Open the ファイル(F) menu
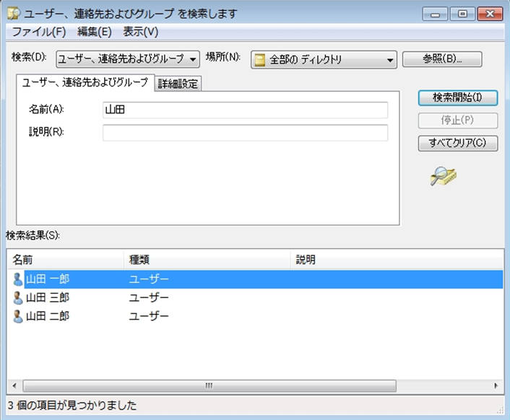Image resolution: width=510 pixels, height=420 pixels. [x=39, y=32]
